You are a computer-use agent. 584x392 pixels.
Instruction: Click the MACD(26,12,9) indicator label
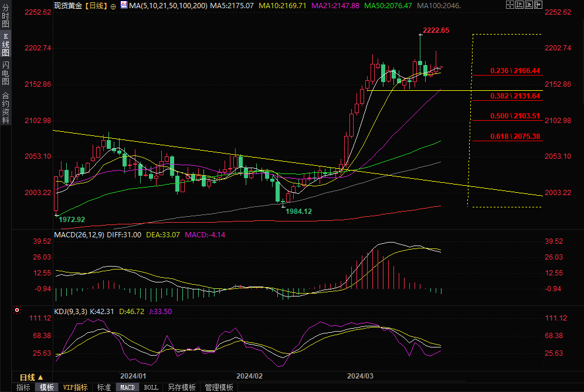click(79, 235)
